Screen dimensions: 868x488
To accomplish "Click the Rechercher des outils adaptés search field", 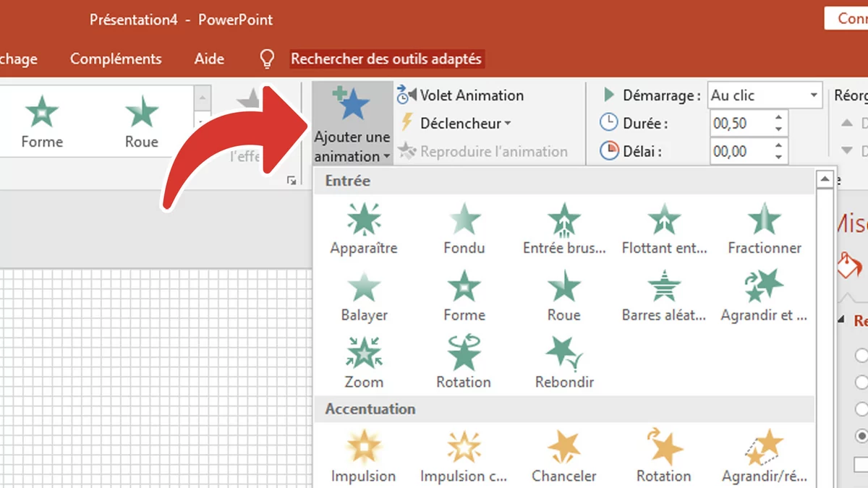I will [387, 59].
